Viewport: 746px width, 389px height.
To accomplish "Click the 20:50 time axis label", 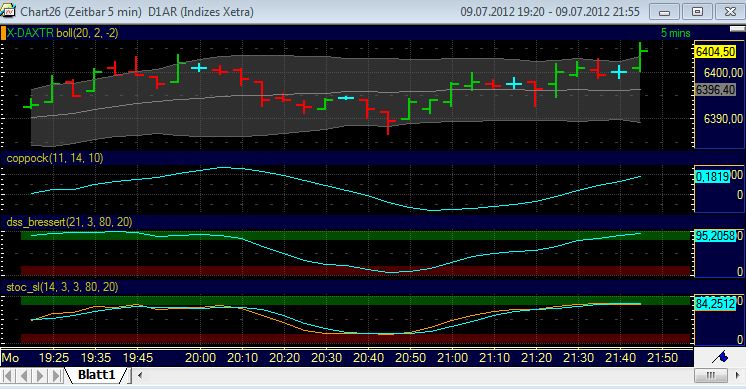I will tap(411, 358).
